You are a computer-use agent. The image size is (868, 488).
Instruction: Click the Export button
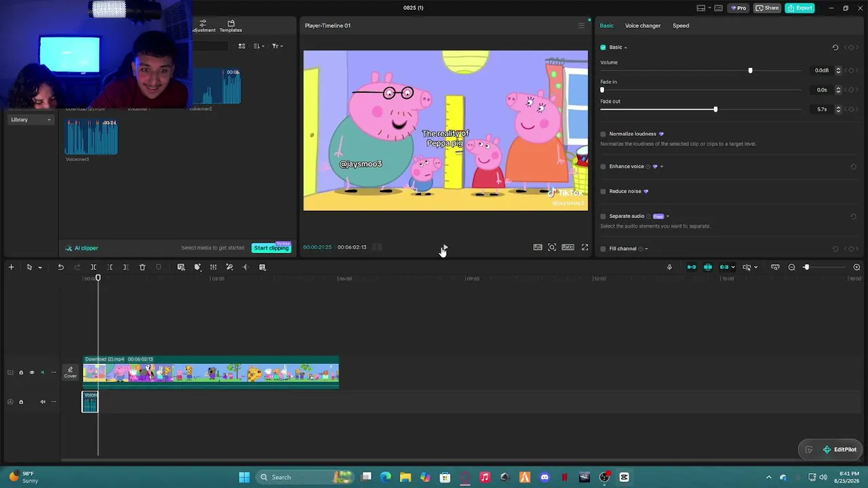[800, 8]
